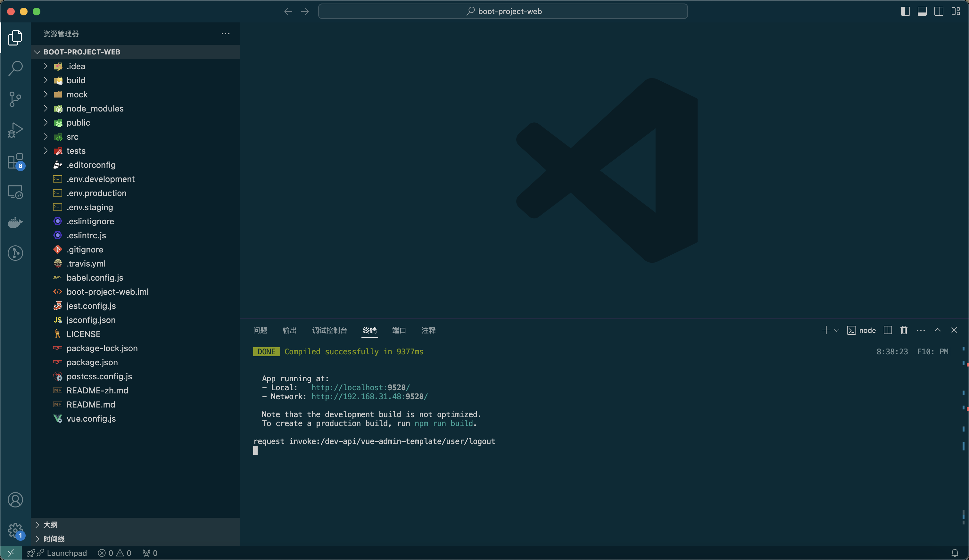Toggle bottom panel visibility
This screenshot has height=560, width=969.
(922, 12)
